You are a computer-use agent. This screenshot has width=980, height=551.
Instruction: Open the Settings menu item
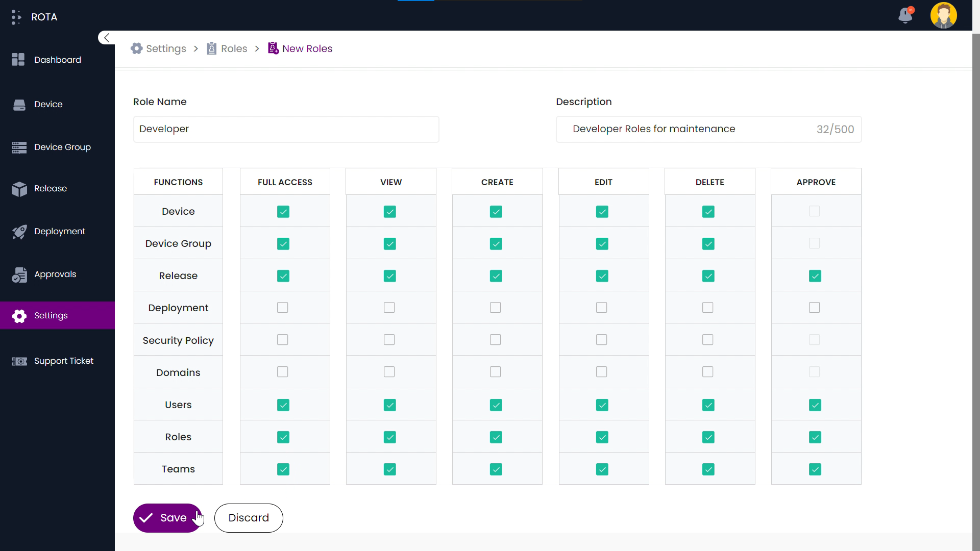[x=51, y=315]
